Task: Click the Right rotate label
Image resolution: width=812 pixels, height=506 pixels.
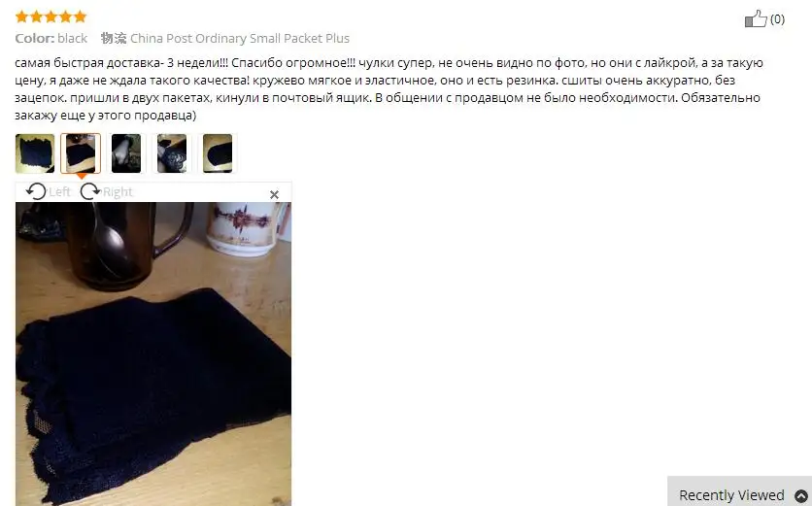Action: (118, 192)
